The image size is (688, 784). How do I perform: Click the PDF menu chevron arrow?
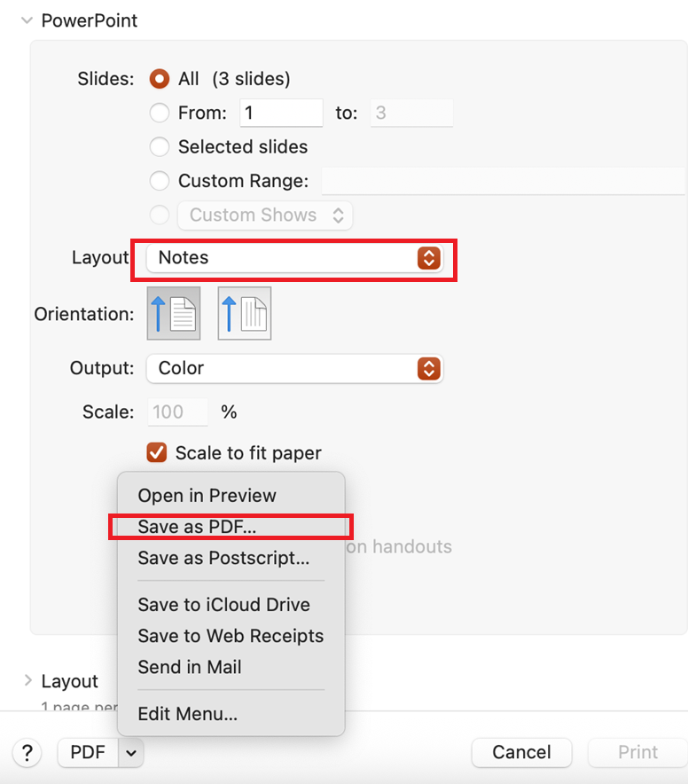(131, 752)
